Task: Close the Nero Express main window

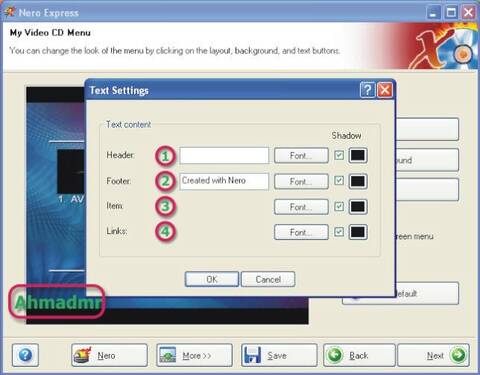Action: (x=469, y=13)
